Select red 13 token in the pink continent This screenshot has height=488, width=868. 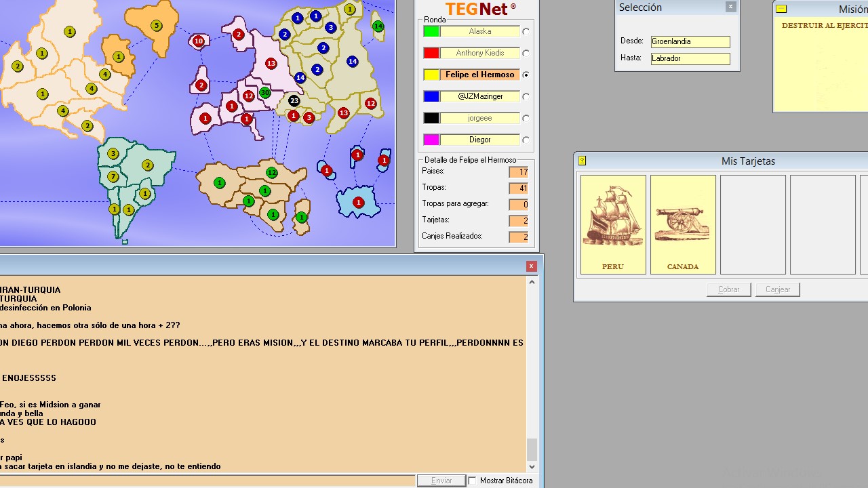pos(271,64)
